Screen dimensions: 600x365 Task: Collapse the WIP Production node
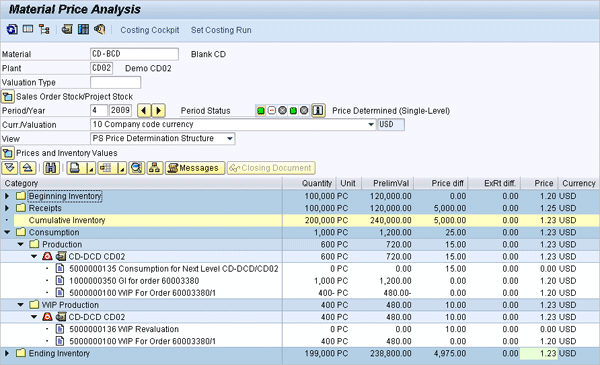click(x=21, y=305)
